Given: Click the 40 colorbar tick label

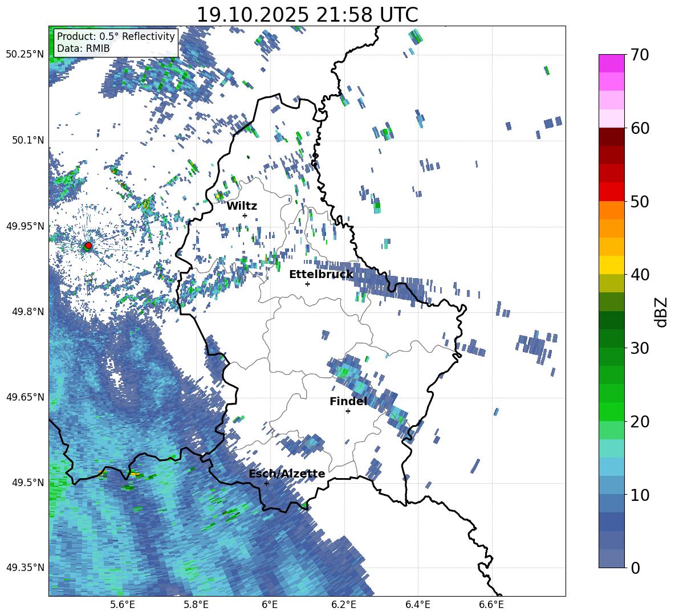Looking at the screenshot, I should tap(640, 275).
